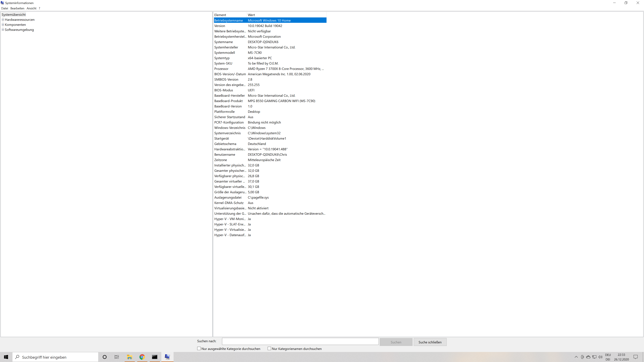Open the Windows Start menu
This screenshot has width=644, height=362.
coord(6,357)
